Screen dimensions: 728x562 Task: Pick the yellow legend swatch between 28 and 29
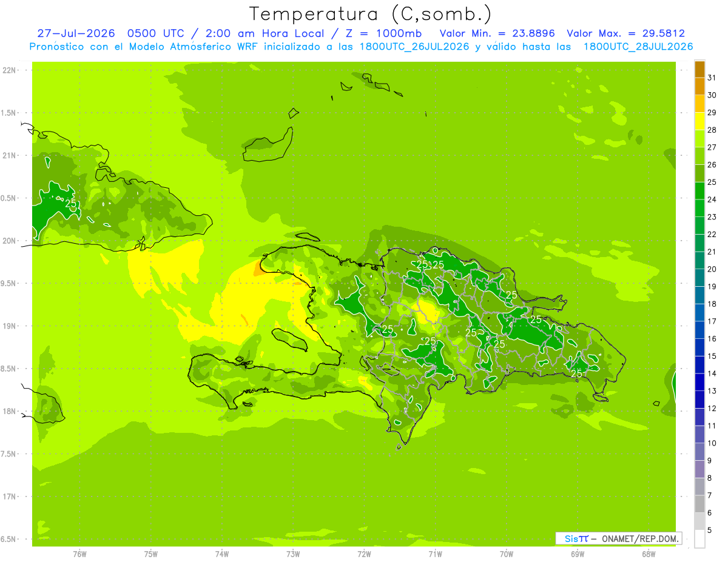coord(699,121)
